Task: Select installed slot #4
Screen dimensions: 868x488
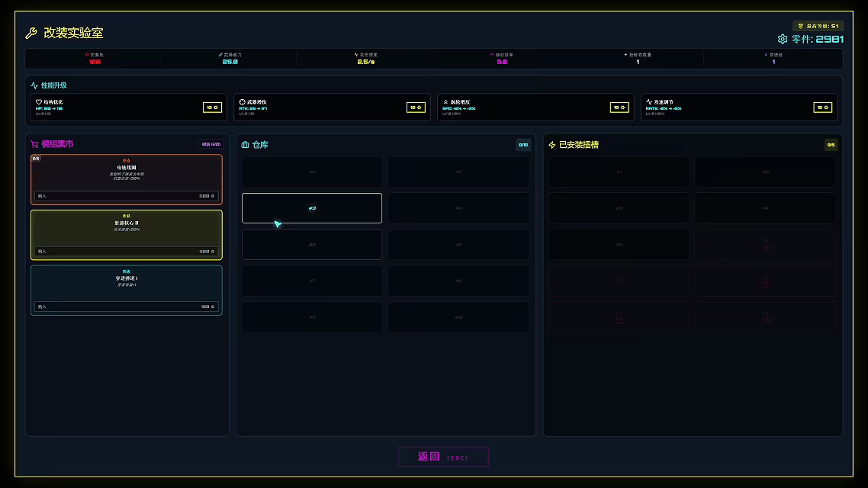Action: pos(766,208)
